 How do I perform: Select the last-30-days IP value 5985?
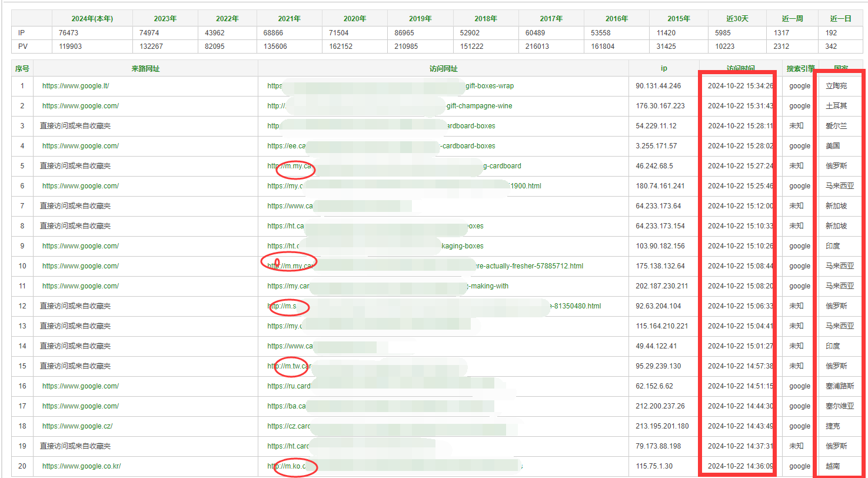point(723,34)
